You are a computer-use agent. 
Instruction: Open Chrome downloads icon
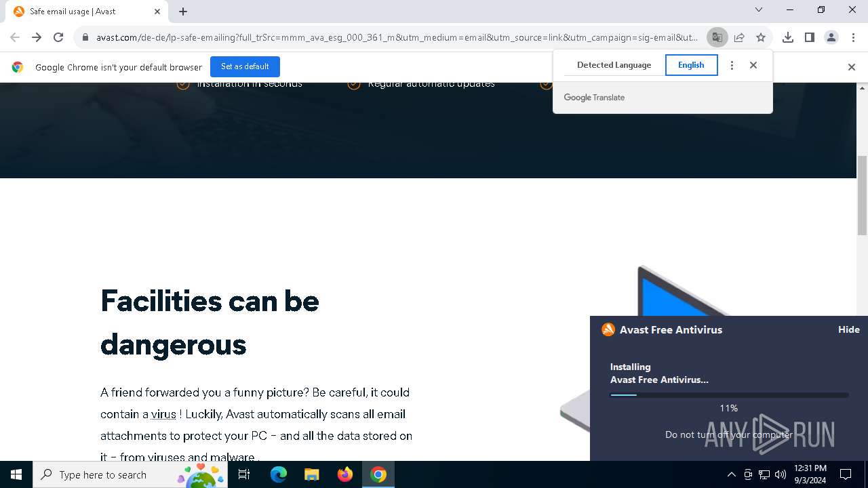[x=788, y=37]
